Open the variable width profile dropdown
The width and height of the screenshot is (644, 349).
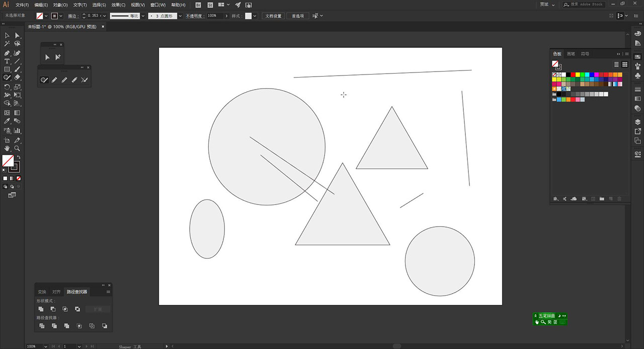142,16
